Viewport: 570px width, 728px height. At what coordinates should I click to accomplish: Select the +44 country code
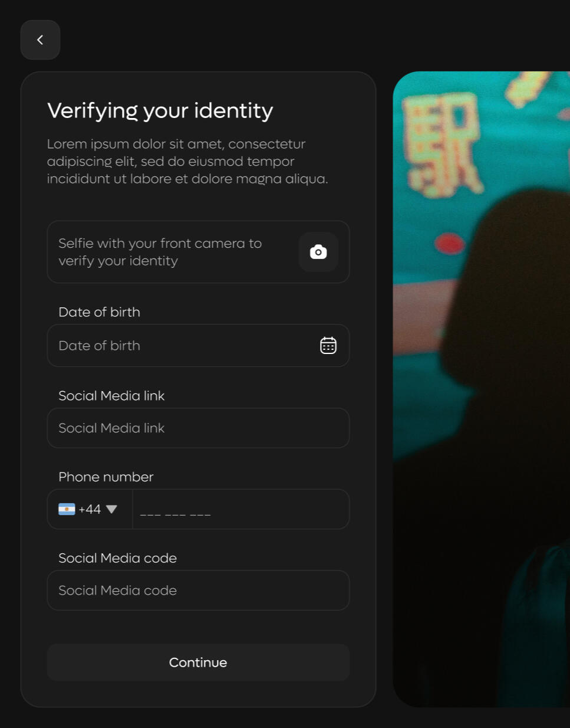90,509
